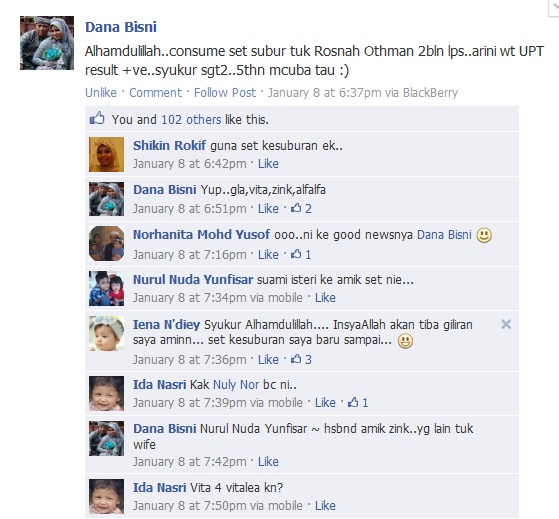Open the post options dropdown arrow at top right
The height and width of the screenshot is (519, 559).
(x=554, y=7)
